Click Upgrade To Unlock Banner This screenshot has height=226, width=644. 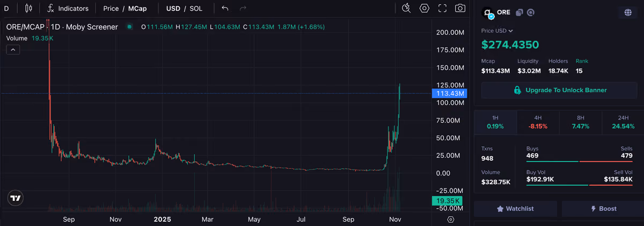560,90
